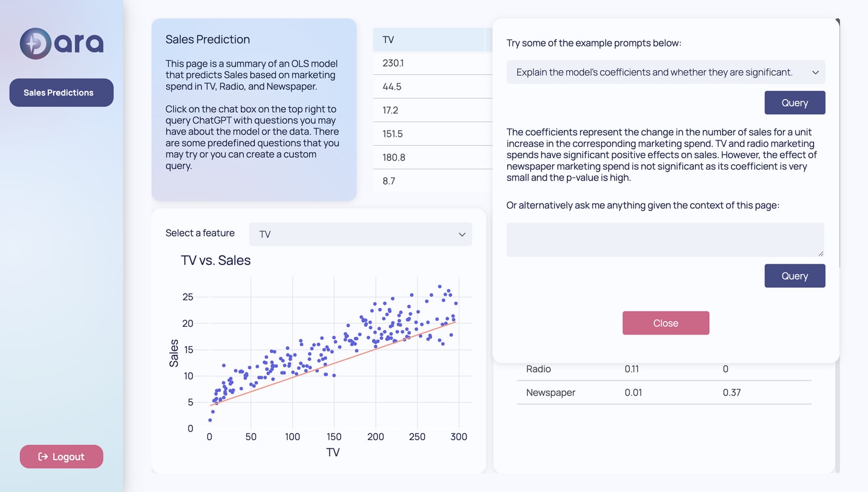This screenshot has height=492, width=868.
Task: Open the example prompts dropdown chevron
Action: (815, 73)
